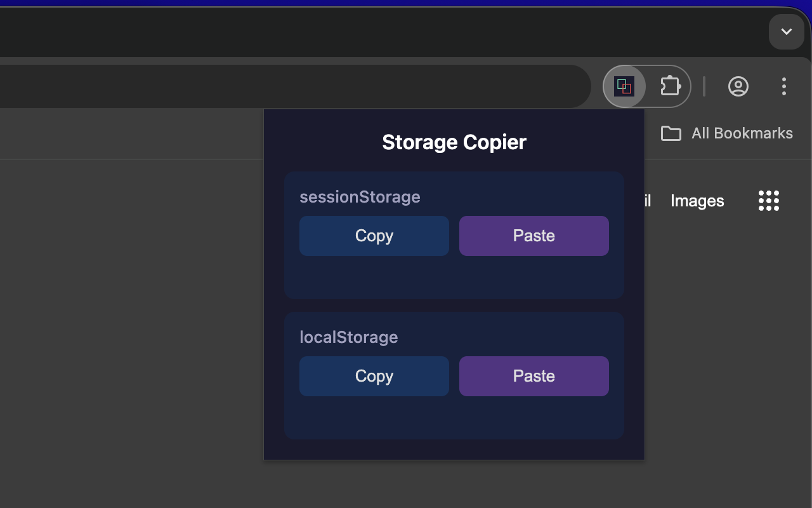The image size is (812, 508).
Task: Select the sessionStorage section label
Action: (360, 197)
